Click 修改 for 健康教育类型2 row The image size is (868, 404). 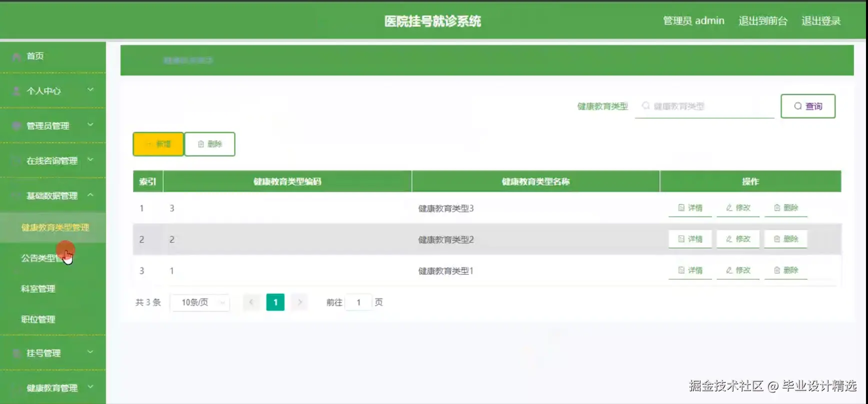point(738,239)
